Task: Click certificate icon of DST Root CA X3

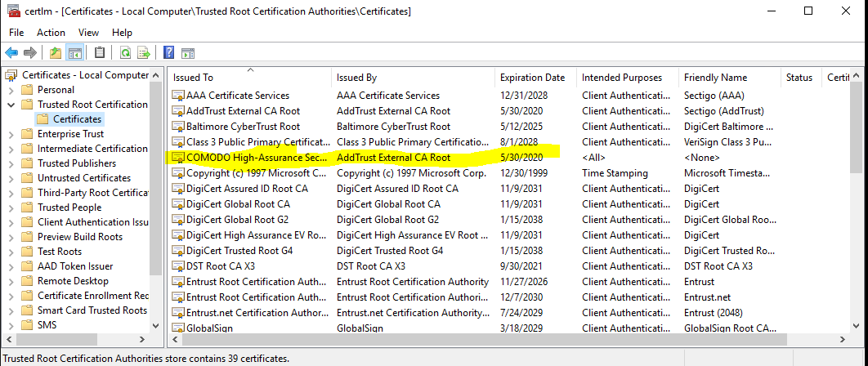Action: (x=178, y=266)
